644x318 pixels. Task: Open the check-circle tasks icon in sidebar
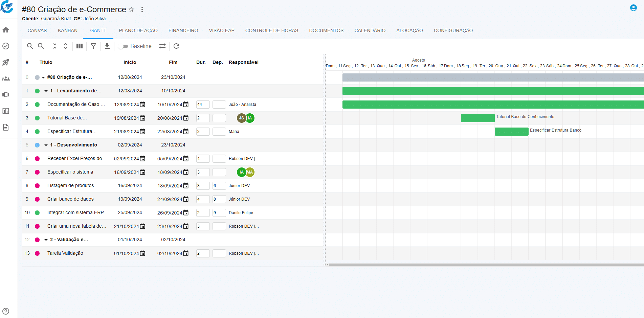6,46
